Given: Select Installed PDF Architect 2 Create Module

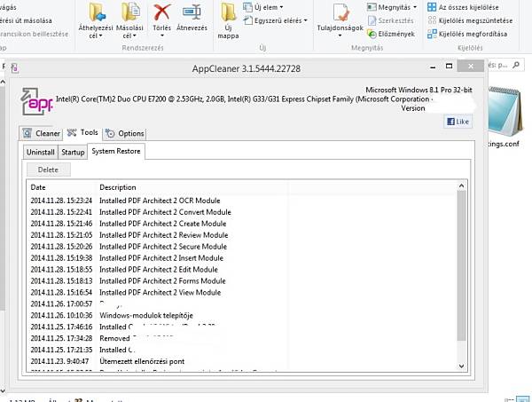Looking at the screenshot, I should 243,224.
